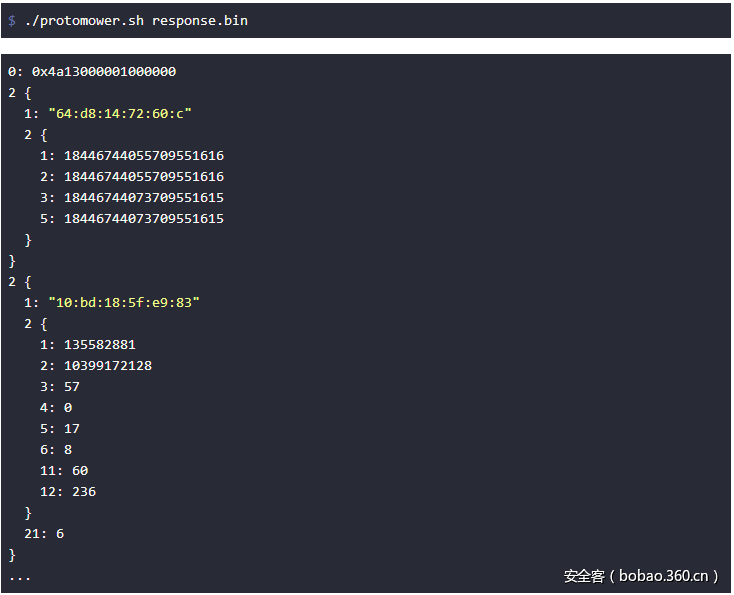
Task: Click the line 3: 57
Action: (x=60, y=386)
